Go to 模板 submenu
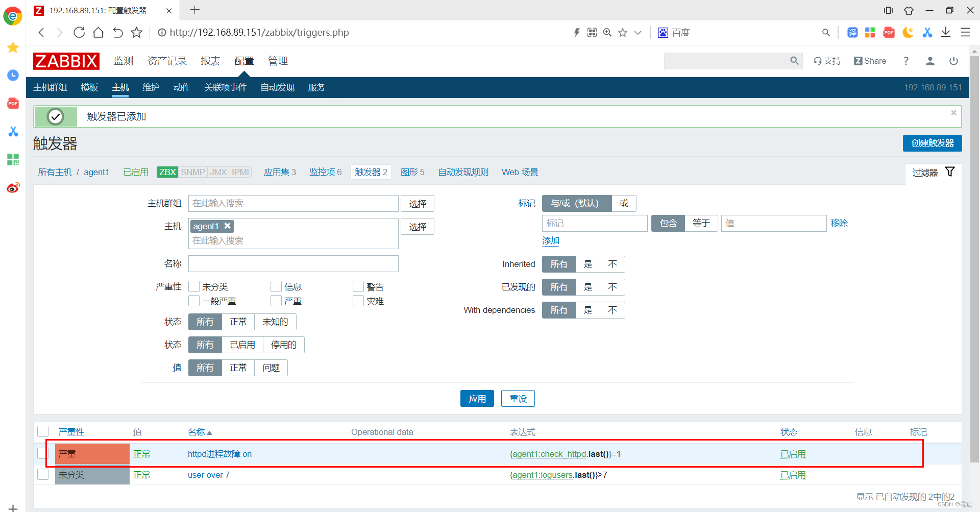Viewport: 980px width, 512px height. 89,87
